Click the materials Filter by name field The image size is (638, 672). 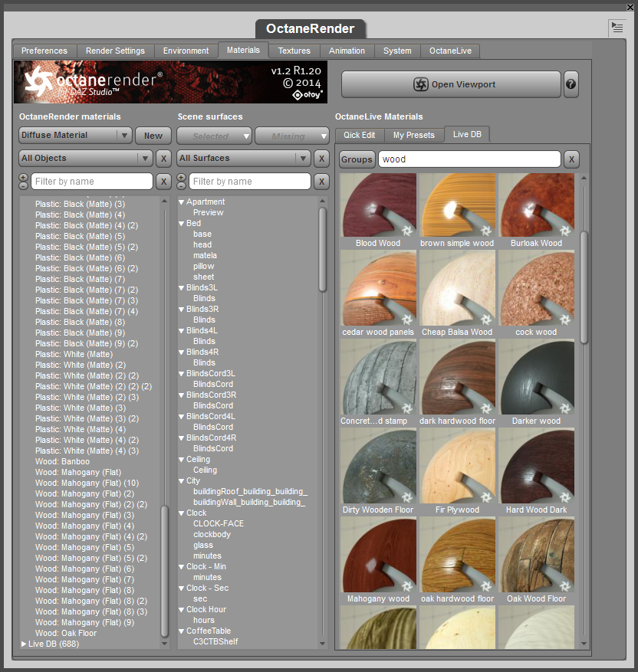pos(92,182)
